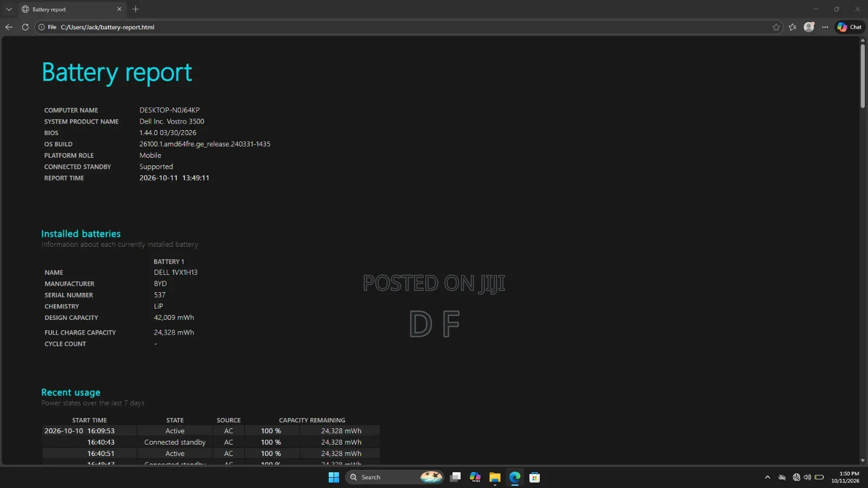Open the Copilot Chat button
The height and width of the screenshot is (488, 868).
tap(850, 27)
